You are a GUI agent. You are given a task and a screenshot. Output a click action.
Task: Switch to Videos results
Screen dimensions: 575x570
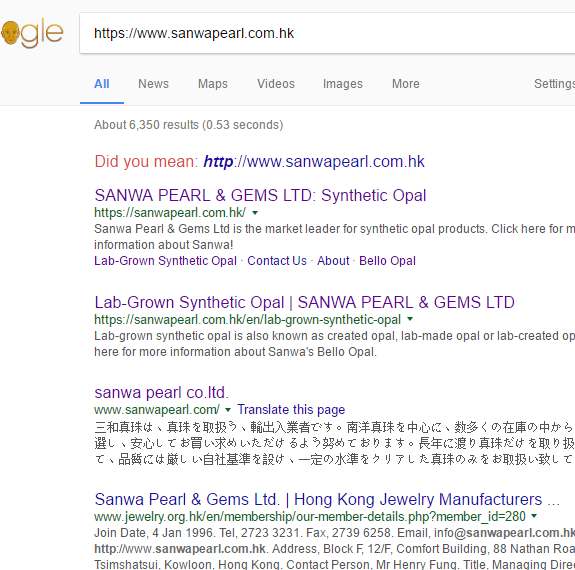pos(276,84)
